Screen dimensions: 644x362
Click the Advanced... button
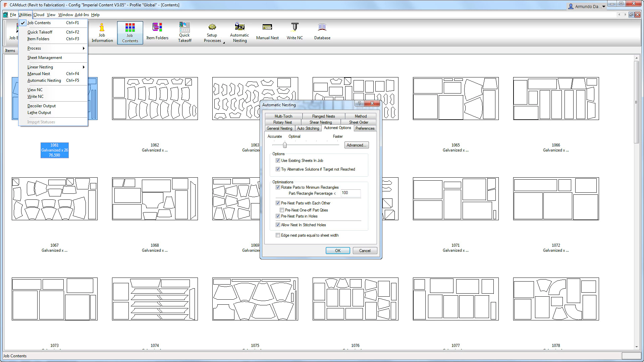click(356, 145)
